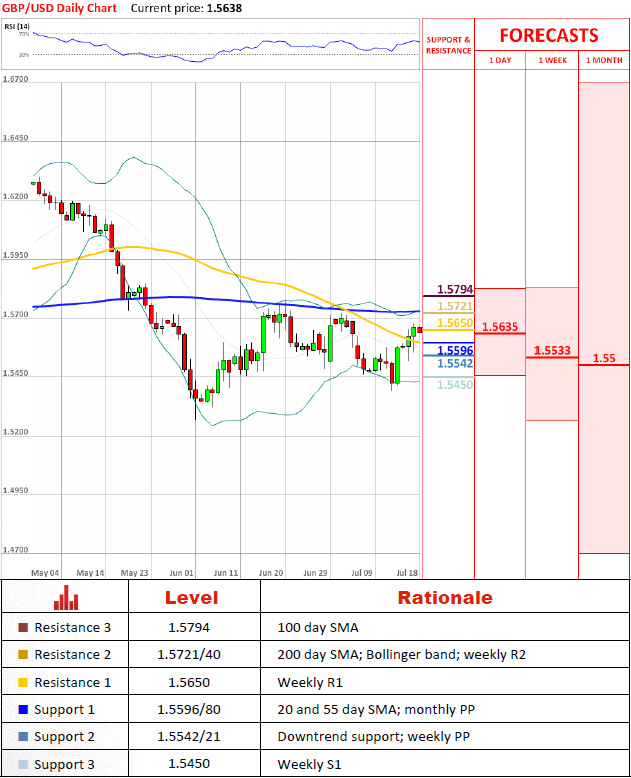Click the Support 1 blue color swatch
Screen dimensions: 631x778
pyautogui.click(x=23, y=710)
